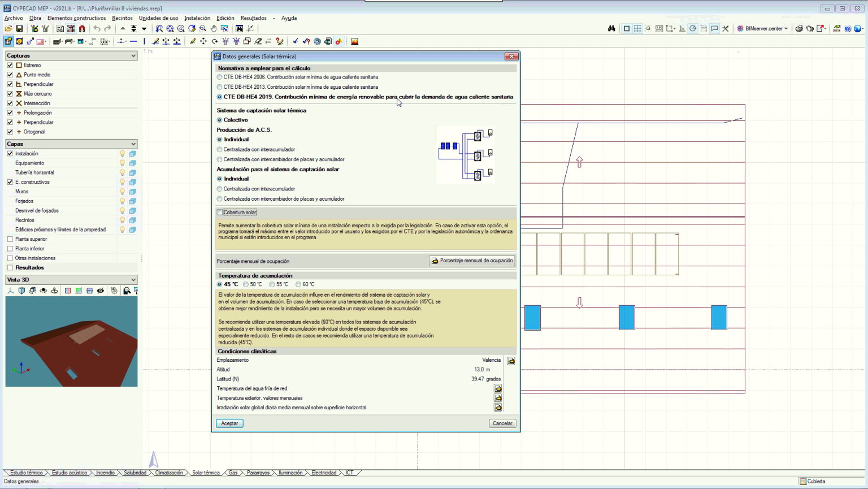Click the binoculars search icon

click(x=611, y=29)
